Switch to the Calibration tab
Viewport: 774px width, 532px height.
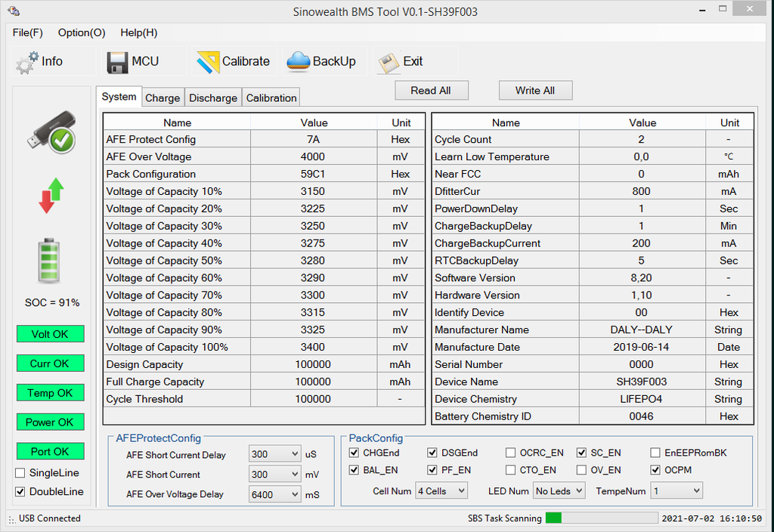271,98
